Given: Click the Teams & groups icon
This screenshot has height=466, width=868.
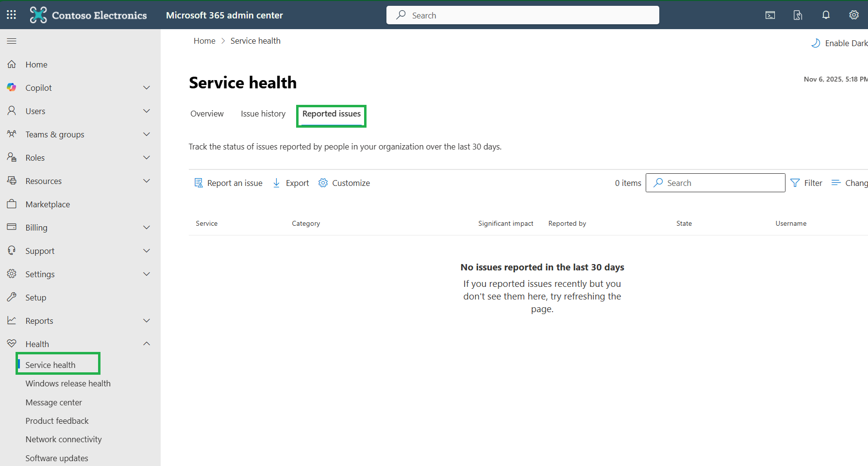Looking at the screenshot, I should [12, 134].
